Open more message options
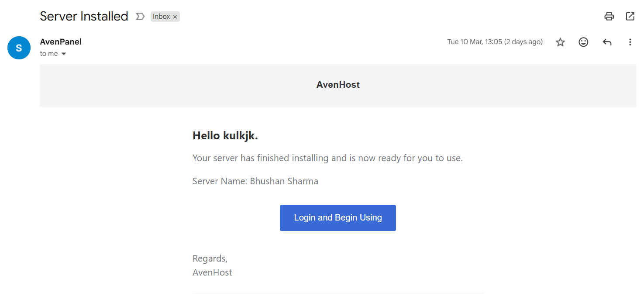The width and height of the screenshot is (644, 300). (x=630, y=42)
